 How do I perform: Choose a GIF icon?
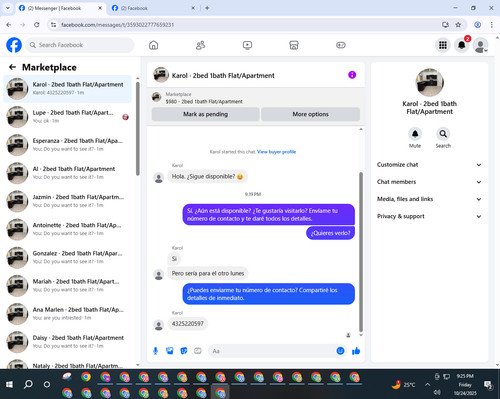pyautogui.click(x=198, y=351)
